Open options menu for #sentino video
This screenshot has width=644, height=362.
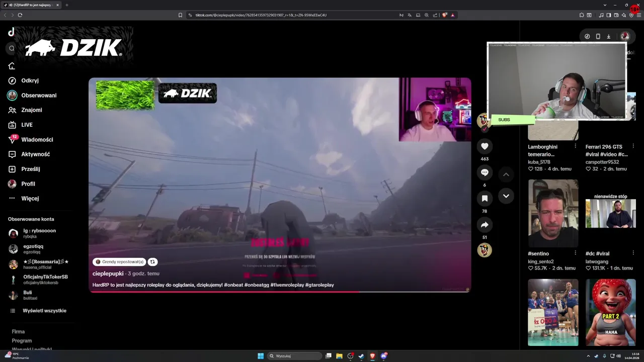tap(575, 253)
